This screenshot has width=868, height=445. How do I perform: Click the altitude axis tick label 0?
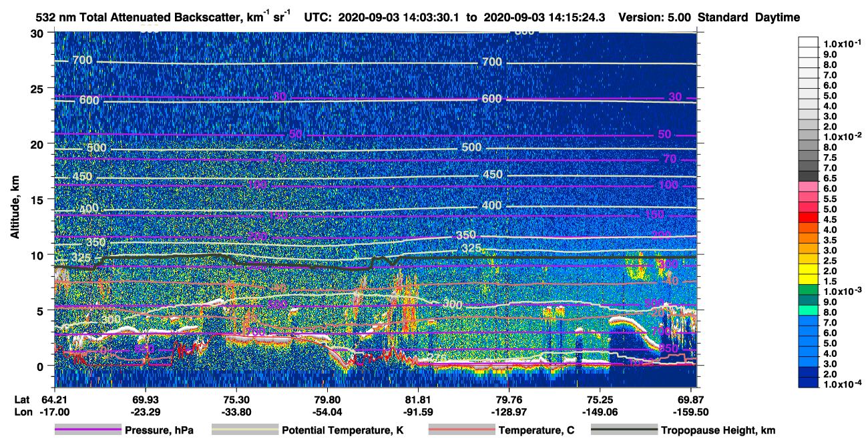click(x=41, y=366)
